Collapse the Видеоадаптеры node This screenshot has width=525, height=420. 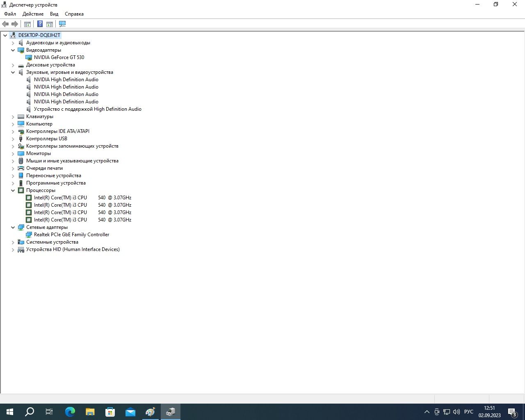point(13,50)
